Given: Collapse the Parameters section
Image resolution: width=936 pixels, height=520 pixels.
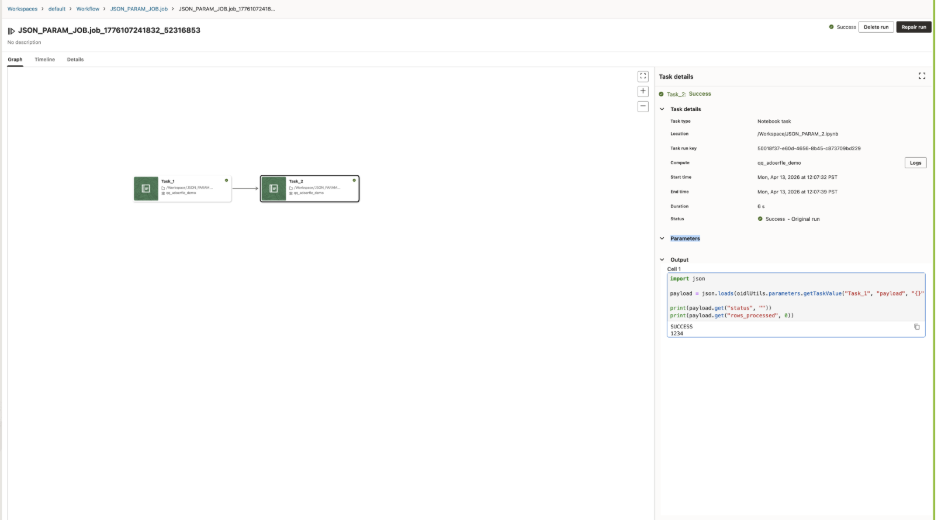Looking at the screenshot, I should 662,238.
